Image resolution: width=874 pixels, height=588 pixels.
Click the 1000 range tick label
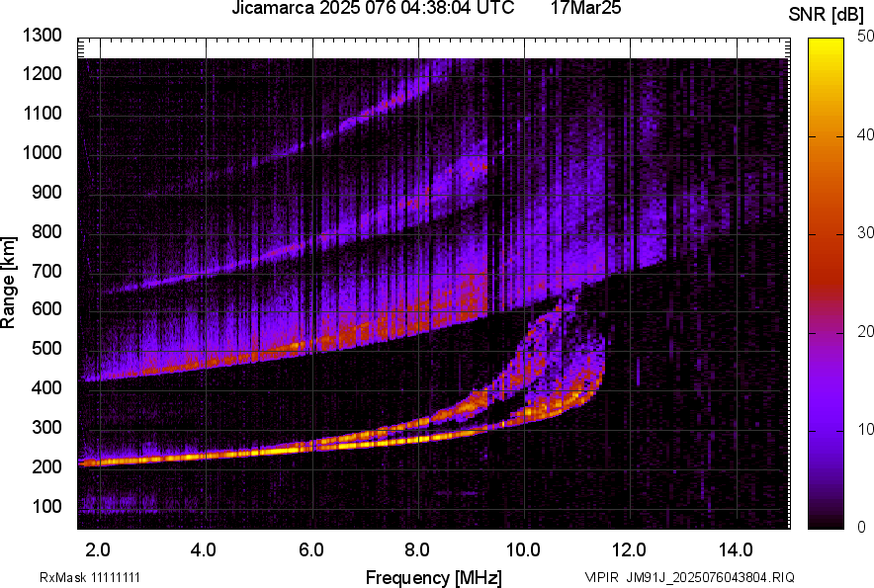[42, 152]
